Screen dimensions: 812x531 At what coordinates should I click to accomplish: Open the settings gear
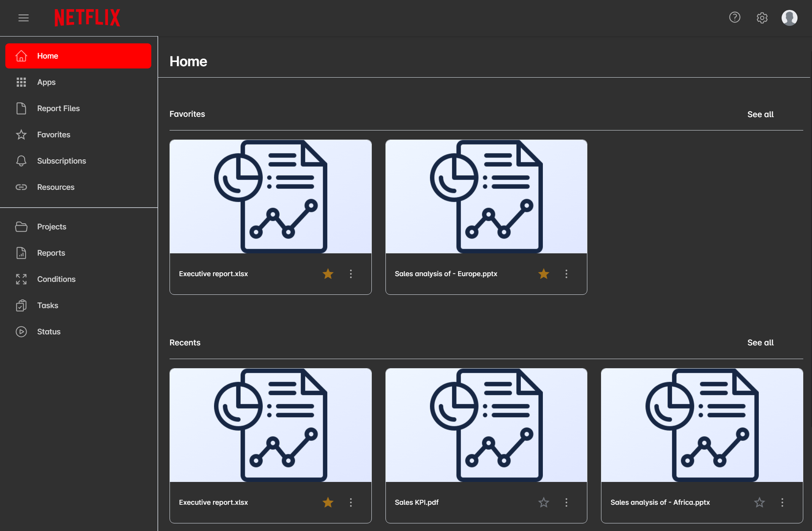point(762,17)
